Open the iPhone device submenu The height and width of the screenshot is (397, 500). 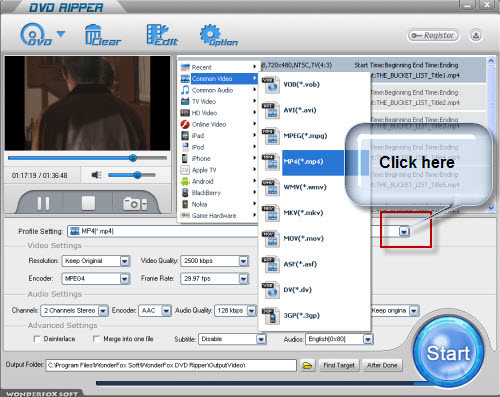coord(218,158)
